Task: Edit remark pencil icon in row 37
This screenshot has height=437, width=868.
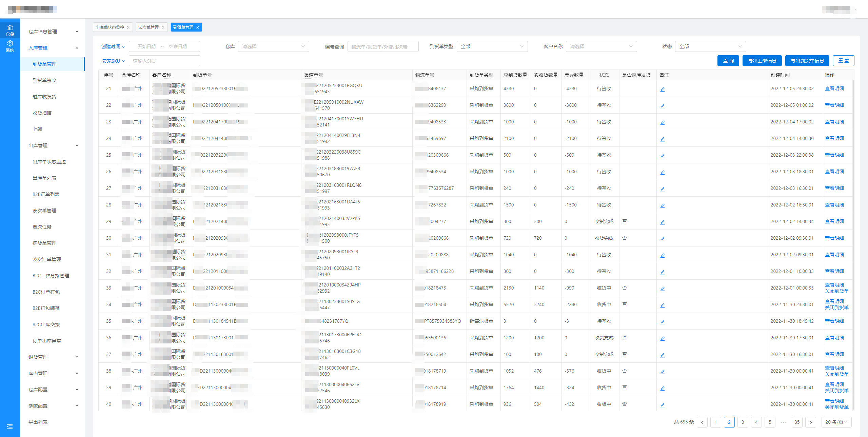Action: [x=663, y=355]
